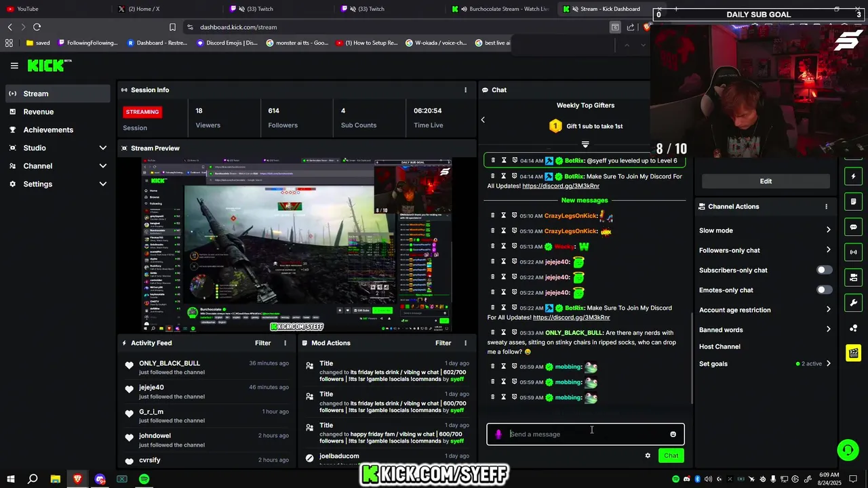Viewport: 868px width, 488px height.
Task: Expand the Studio sidebar section
Action: pyautogui.click(x=57, y=148)
